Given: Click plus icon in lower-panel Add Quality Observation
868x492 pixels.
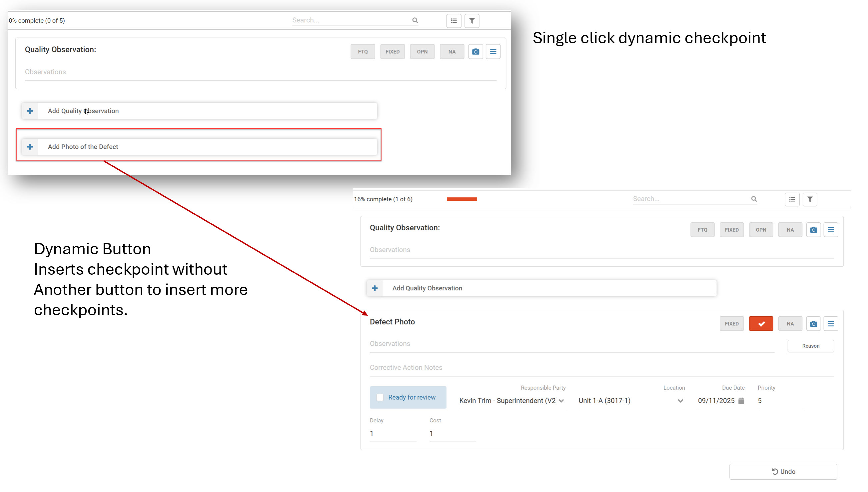Looking at the screenshot, I should point(375,288).
